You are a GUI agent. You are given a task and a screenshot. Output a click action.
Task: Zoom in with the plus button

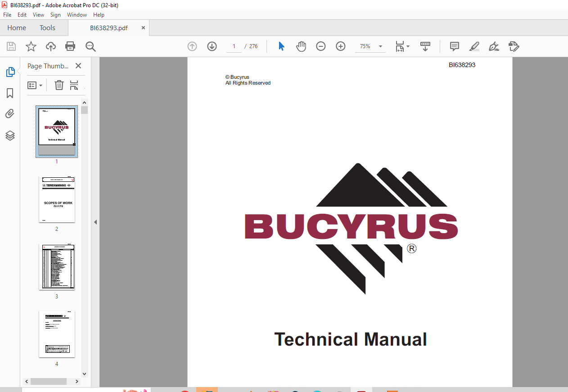341,46
